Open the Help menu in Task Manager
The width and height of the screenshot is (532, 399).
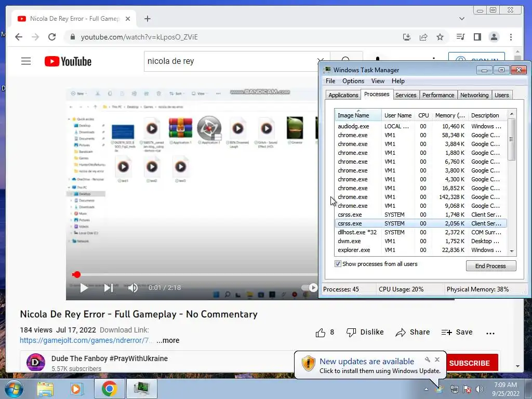[398, 81]
